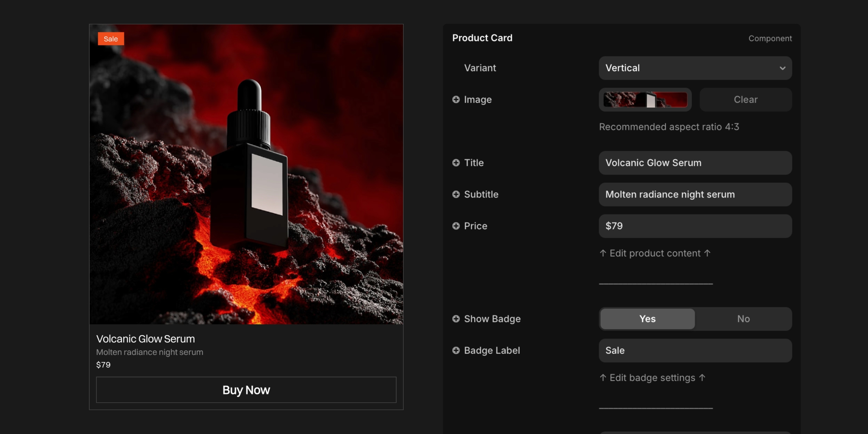
Task: Edit the Volcanic Glow Serum title field
Action: (694, 163)
